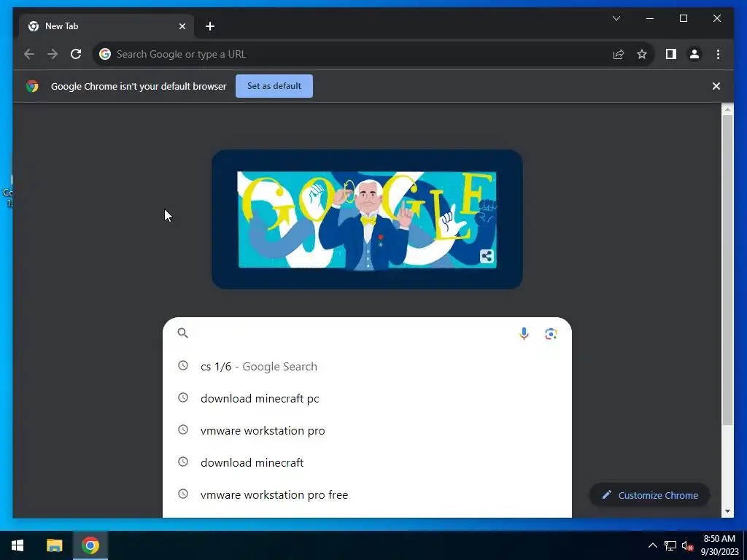Click the page vertical scrollbar thumb
This screenshot has width=747, height=560.
[x=727, y=270]
